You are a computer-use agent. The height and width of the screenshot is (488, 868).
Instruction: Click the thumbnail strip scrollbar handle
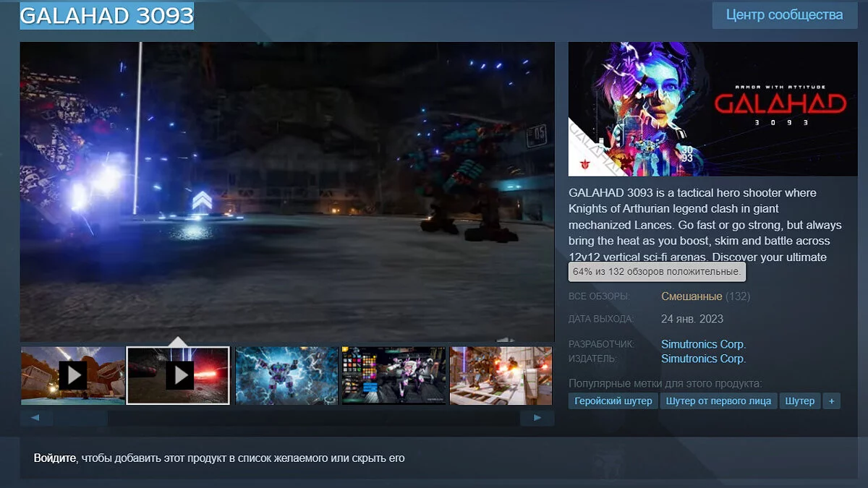point(80,418)
